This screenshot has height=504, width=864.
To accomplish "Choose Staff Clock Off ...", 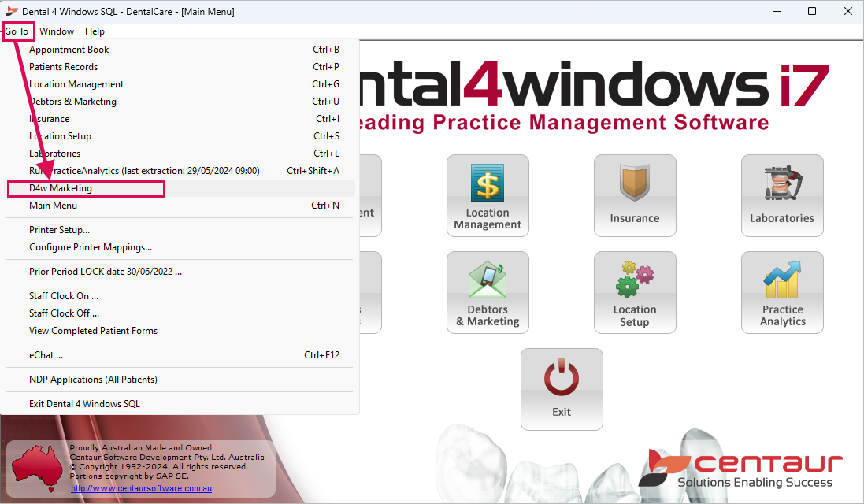I will tap(180, 313).
